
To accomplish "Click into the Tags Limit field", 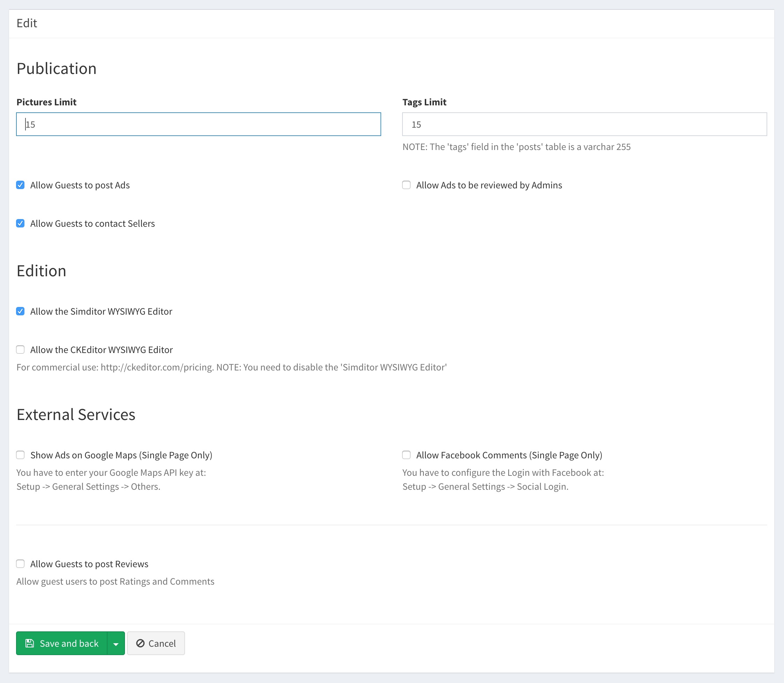I will (584, 124).
